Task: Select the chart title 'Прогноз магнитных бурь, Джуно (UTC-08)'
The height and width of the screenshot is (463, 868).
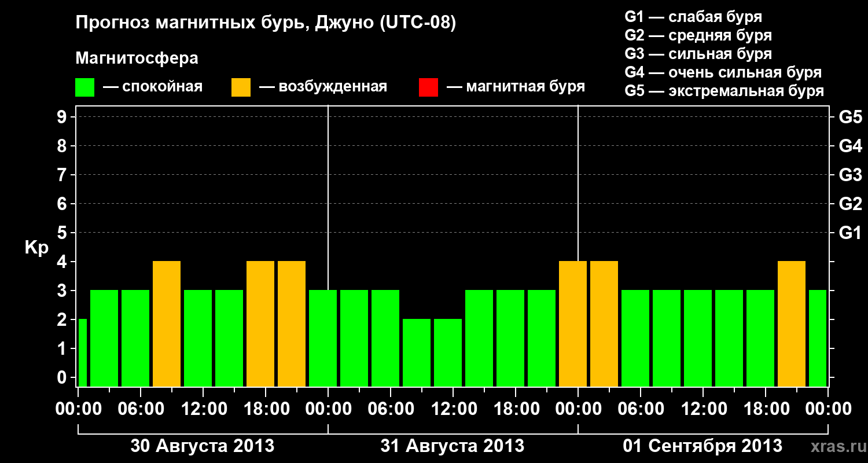Action: (x=266, y=23)
